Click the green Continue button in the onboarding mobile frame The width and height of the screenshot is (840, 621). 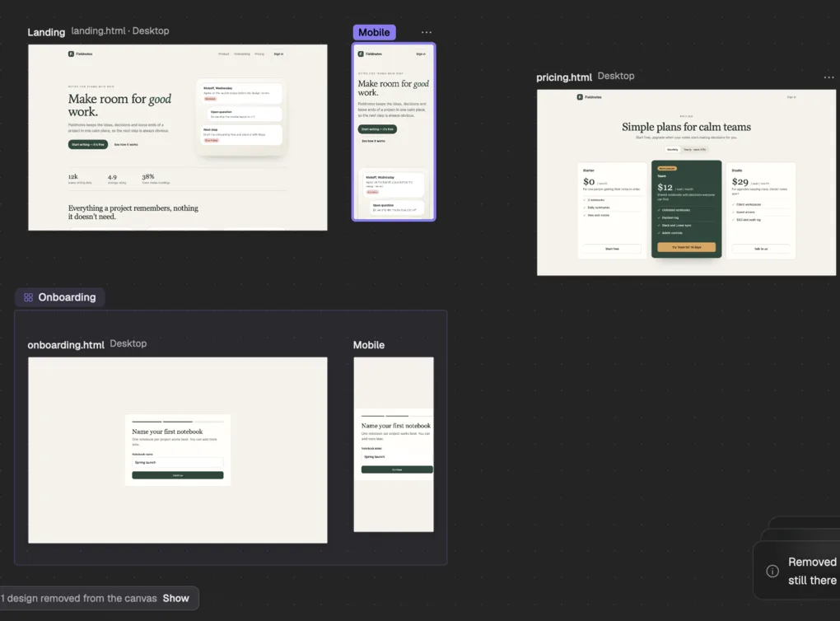(x=397, y=469)
